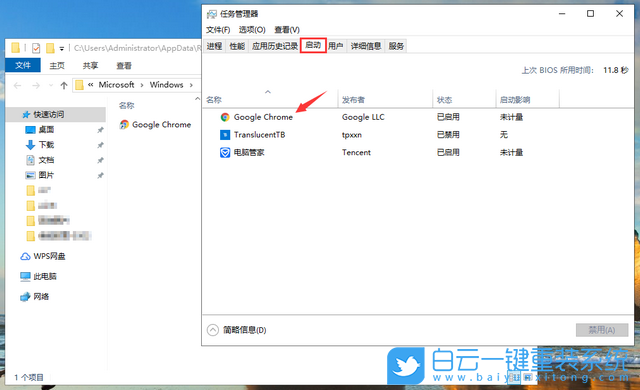Click folder icon in Explorer address bar
640x390 pixels.
click(80, 85)
